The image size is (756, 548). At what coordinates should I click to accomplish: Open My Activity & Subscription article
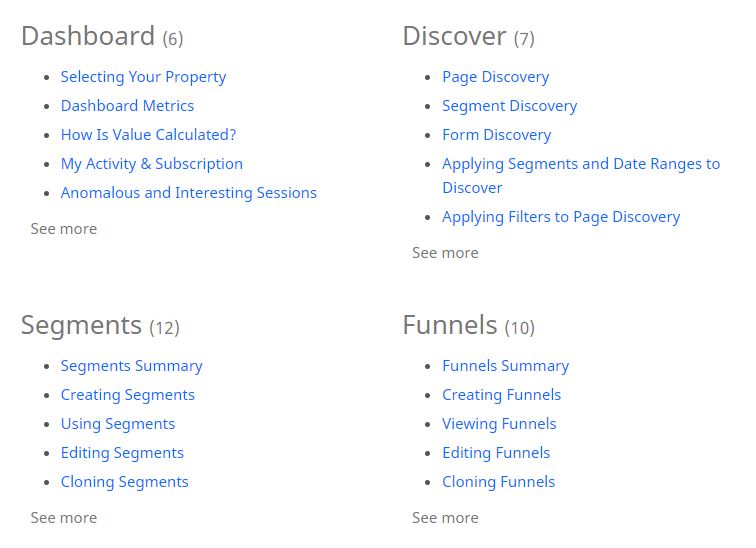click(x=151, y=164)
